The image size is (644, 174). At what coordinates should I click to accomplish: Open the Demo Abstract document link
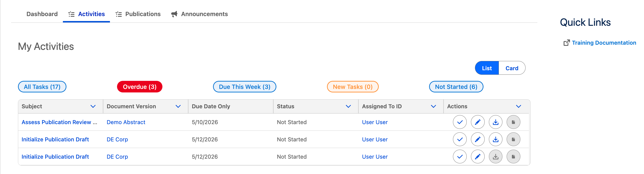126,122
